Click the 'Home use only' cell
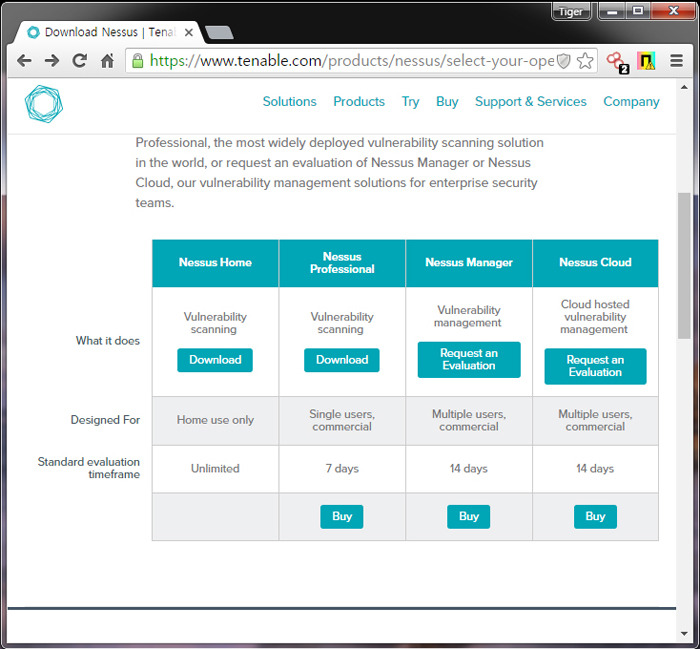 click(x=215, y=420)
